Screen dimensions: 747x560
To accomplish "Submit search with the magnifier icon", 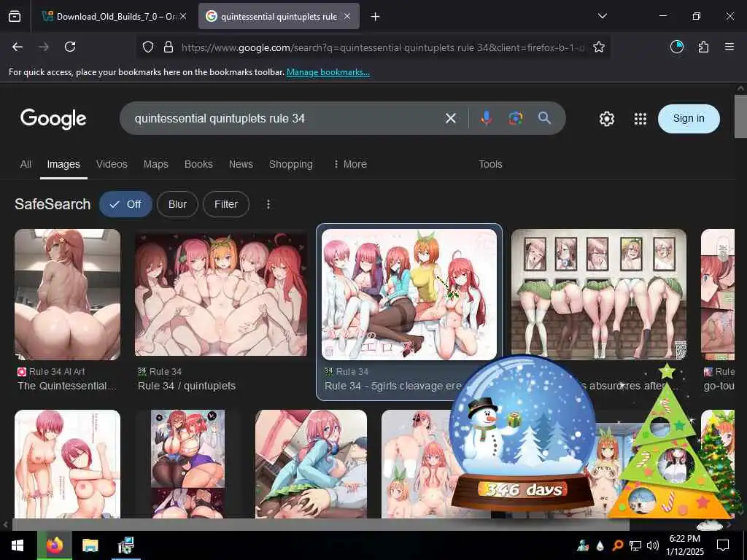I will pyautogui.click(x=544, y=118).
